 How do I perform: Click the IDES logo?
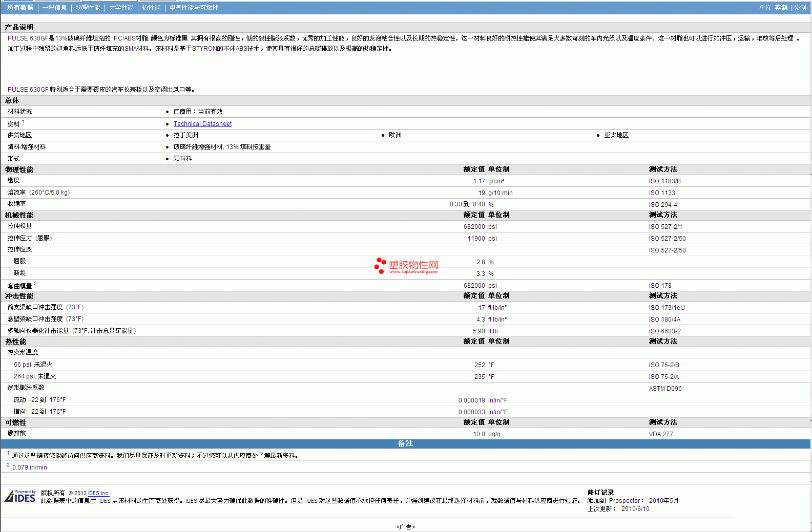(20, 496)
